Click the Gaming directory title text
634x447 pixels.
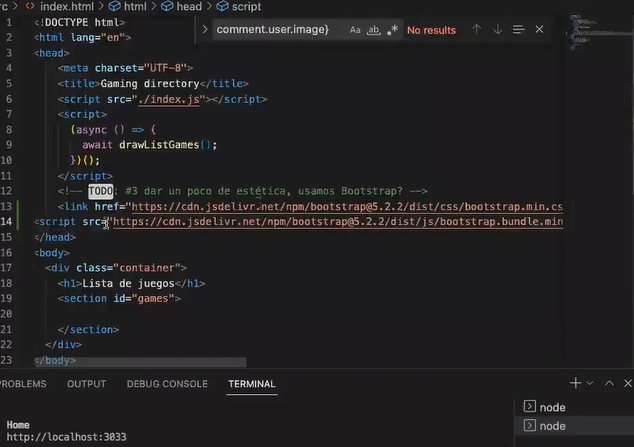click(x=150, y=84)
